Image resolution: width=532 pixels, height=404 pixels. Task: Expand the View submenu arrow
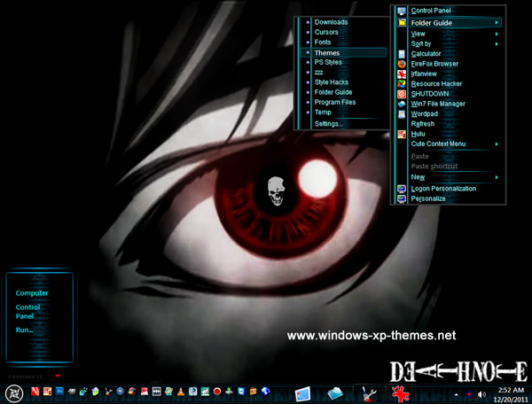tap(497, 34)
